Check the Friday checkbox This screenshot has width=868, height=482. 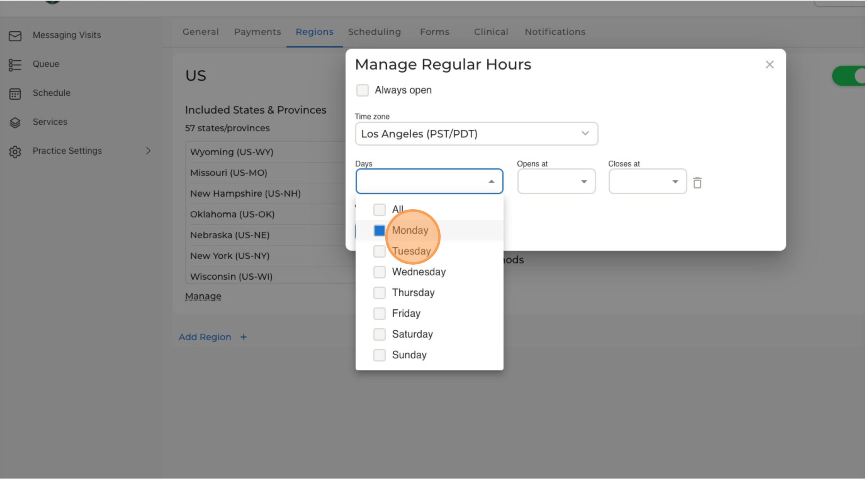point(379,313)
